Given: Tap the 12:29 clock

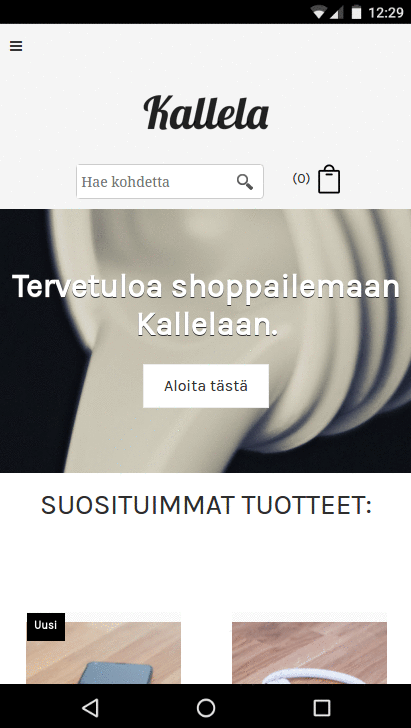Looking at the screenshot, I should tap(385, 13).
